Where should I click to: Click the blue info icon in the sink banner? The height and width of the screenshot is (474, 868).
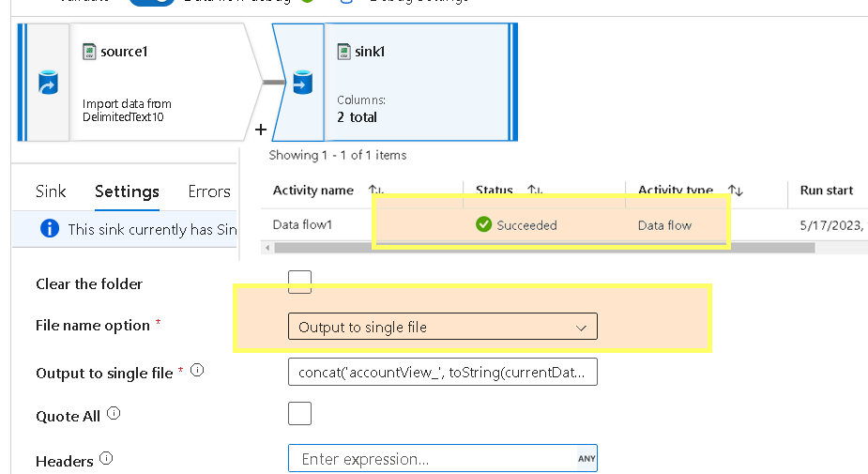[x=50, y=228]
